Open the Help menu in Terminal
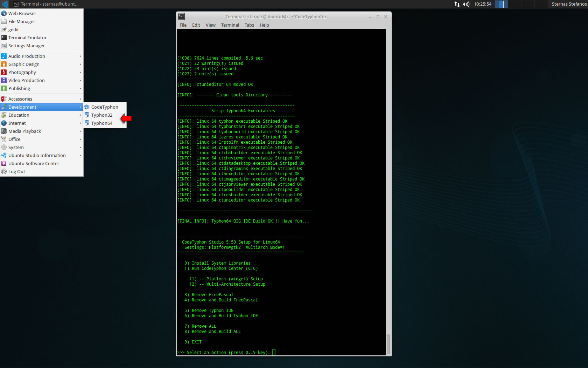Screen dimensions: 588x368 click(x=264, y=25)
